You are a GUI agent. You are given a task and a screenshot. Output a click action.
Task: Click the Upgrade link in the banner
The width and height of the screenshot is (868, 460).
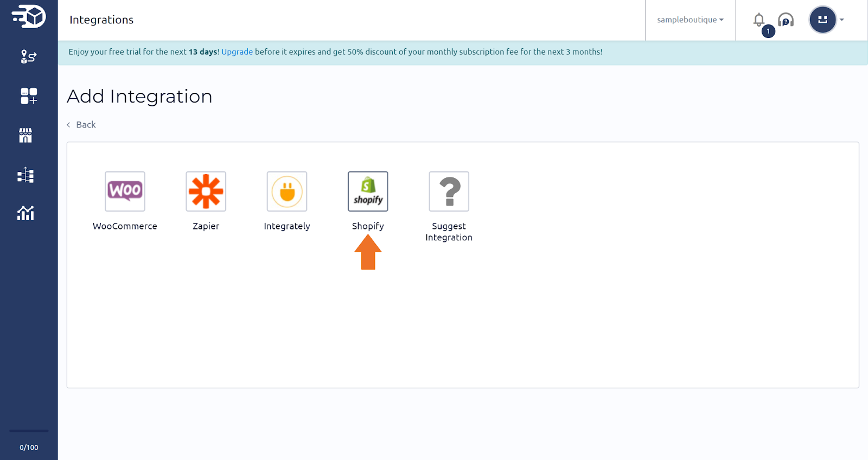pyautogui.click(x=237, y=52)
